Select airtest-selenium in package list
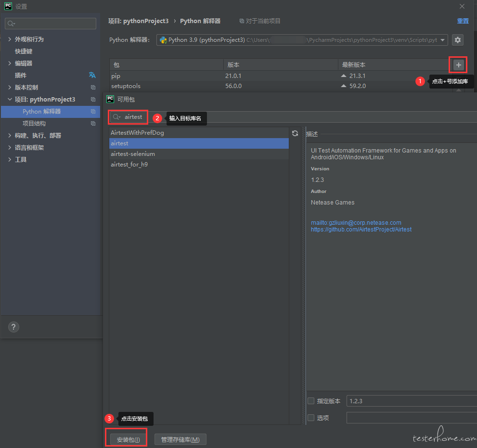Screen dimensions: 477x448 point(199,154)
